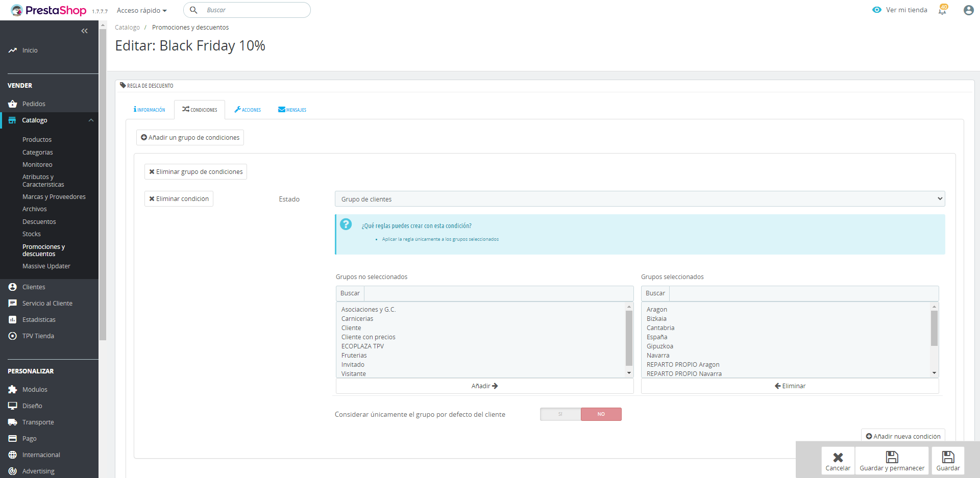This screenshot has height=478, width=980.
Task: Open the Grupo de clientes dropdown
Action: (640, 199)
